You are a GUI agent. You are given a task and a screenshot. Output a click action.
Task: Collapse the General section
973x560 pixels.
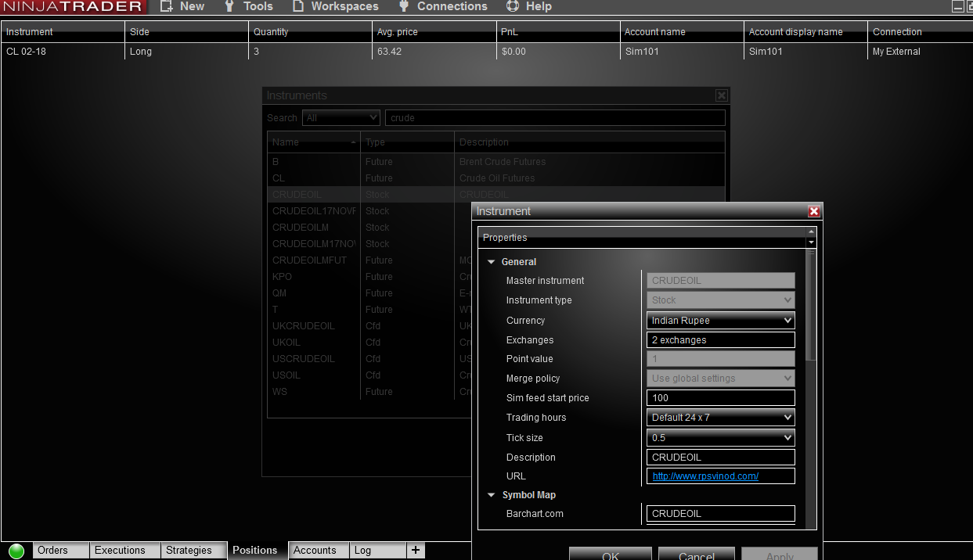492,262
